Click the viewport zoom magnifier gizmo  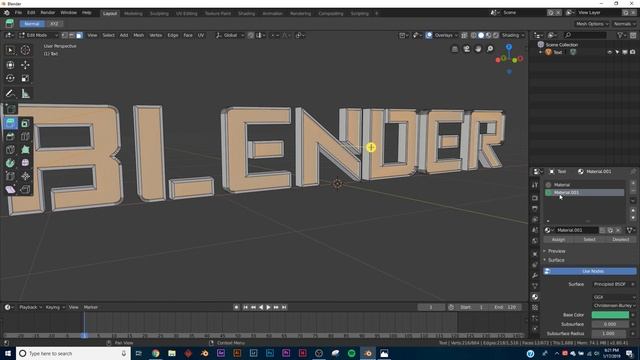[x=490, y=49]
